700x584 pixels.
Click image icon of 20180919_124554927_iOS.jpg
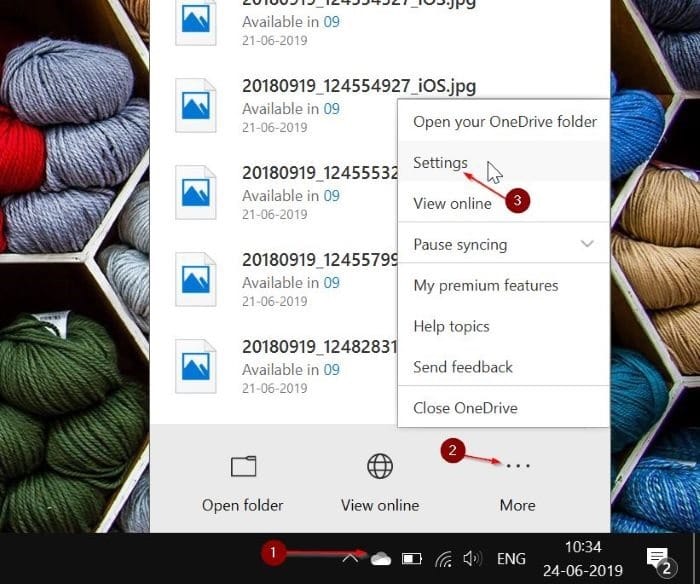coord(196,105)
